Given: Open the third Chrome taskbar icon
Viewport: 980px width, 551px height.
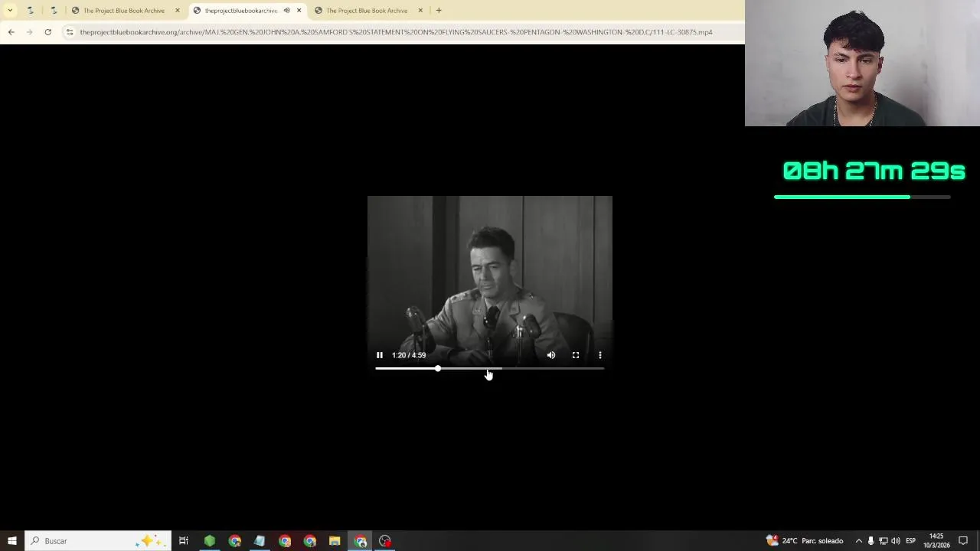Looking at the screenshot, I should pos(310,541).
